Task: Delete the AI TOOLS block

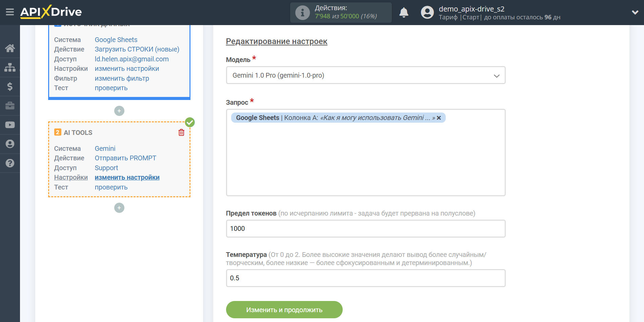Action: [x=181, y=133]
